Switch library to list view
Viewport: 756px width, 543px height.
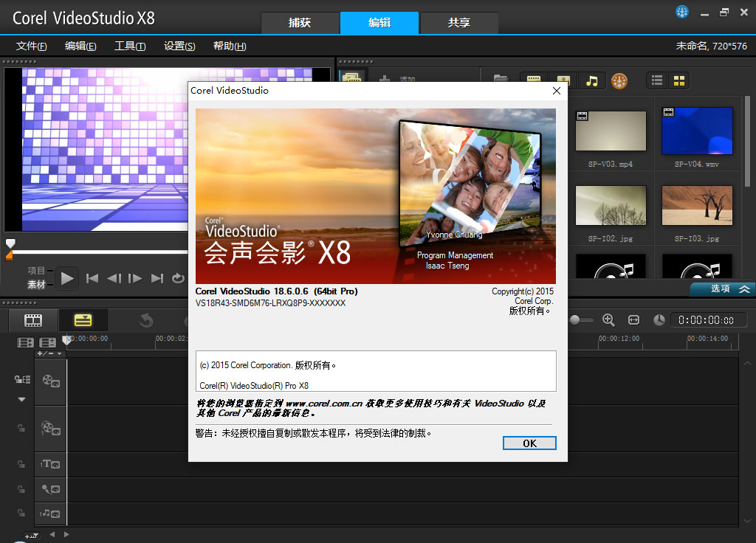coord(656,80)
